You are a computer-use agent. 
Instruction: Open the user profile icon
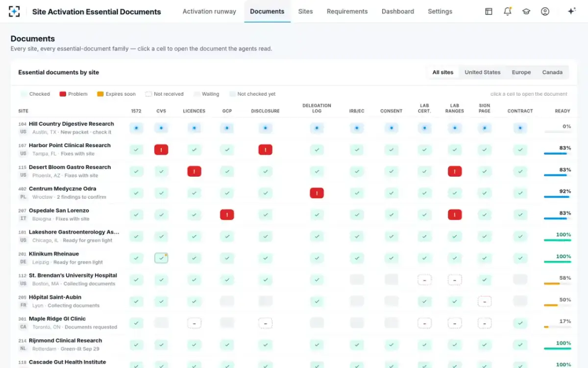tap(545, 11)
